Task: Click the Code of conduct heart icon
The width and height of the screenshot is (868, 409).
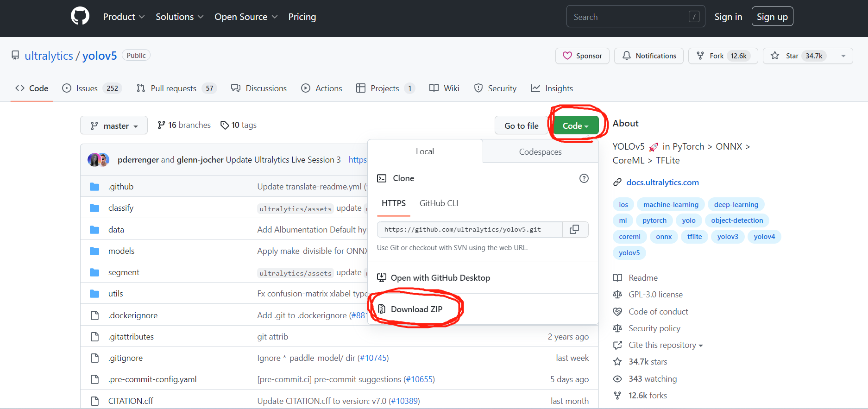Action: coord(617,312)
